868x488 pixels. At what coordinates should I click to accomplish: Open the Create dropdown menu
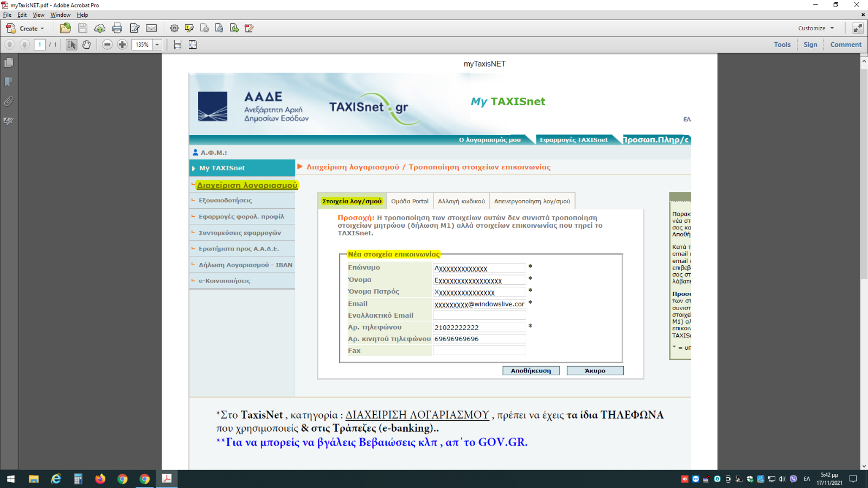tap(25, 28)
